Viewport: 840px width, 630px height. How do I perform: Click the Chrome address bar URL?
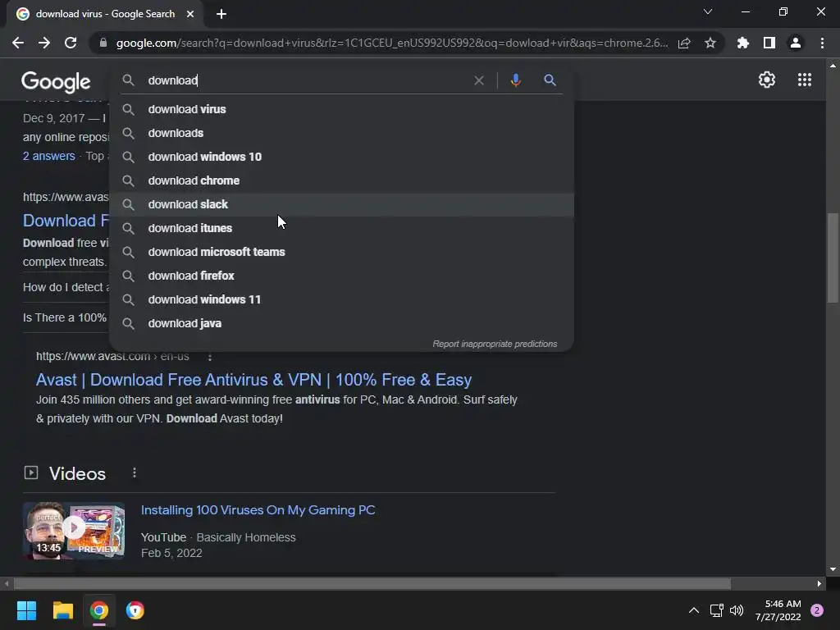(x=391, y=43)
